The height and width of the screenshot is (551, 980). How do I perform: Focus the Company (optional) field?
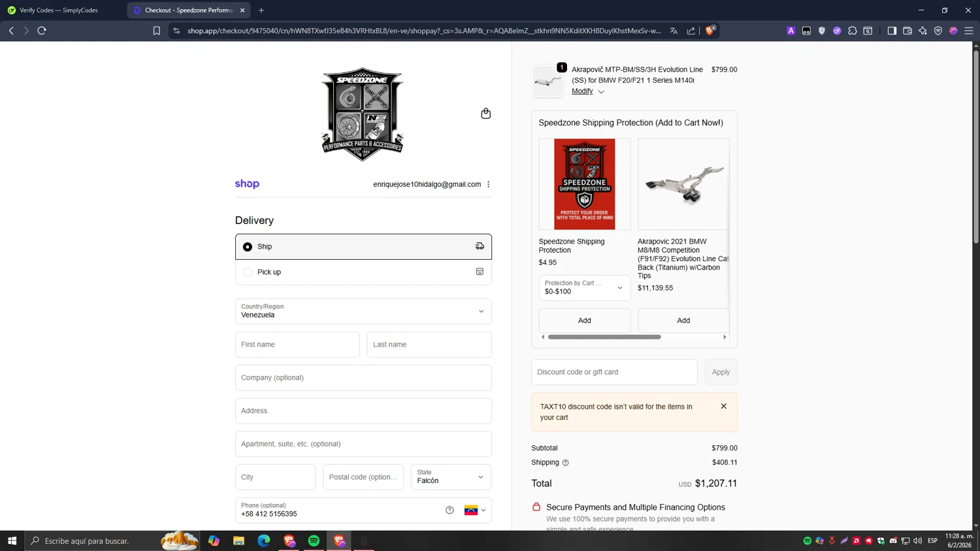pyautogui.click(x=363, y=378)
